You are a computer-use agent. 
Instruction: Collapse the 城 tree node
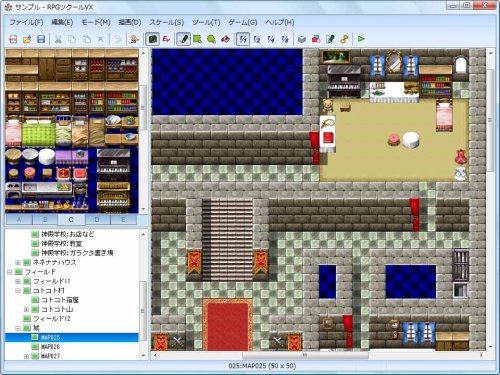(x=18, y=328)
